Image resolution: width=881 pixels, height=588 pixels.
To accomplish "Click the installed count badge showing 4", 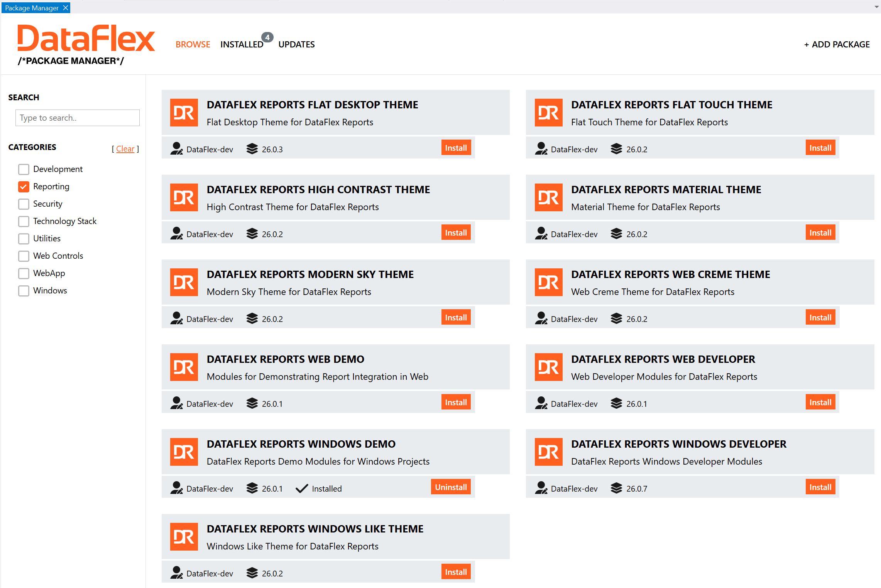I will coord(267,37).
